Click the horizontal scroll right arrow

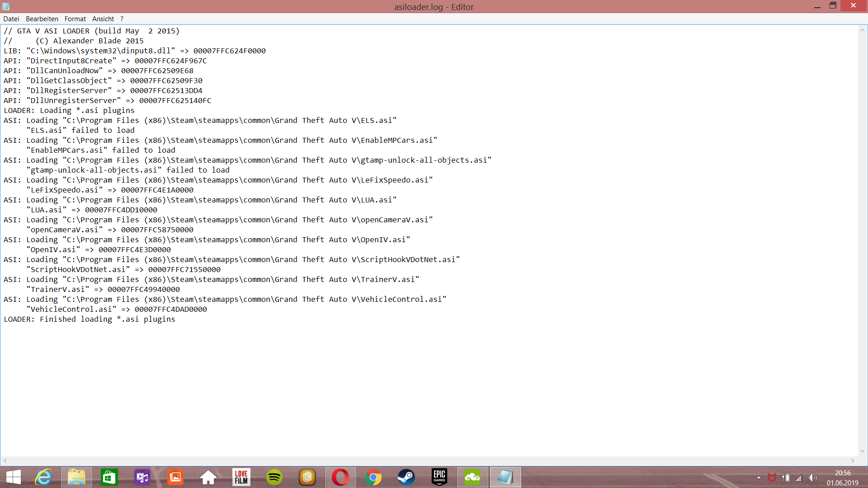click(853, 461)
